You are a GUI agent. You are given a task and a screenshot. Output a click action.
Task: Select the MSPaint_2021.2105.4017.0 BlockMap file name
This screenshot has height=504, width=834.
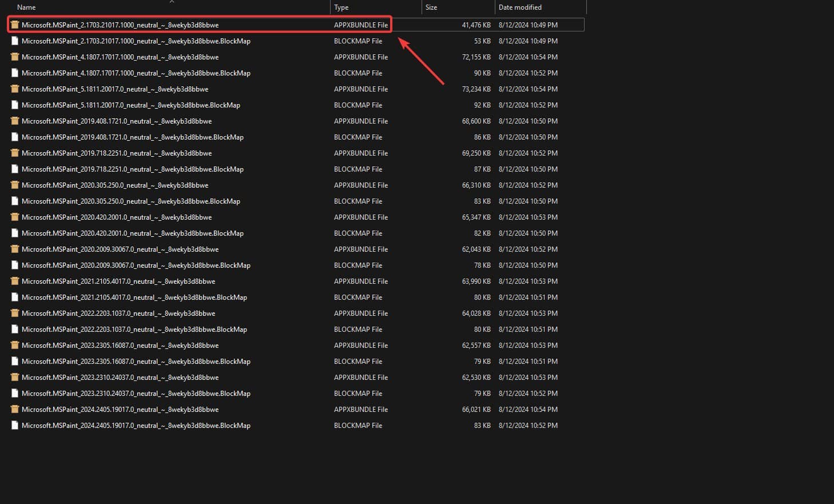(x=134, y=297)
